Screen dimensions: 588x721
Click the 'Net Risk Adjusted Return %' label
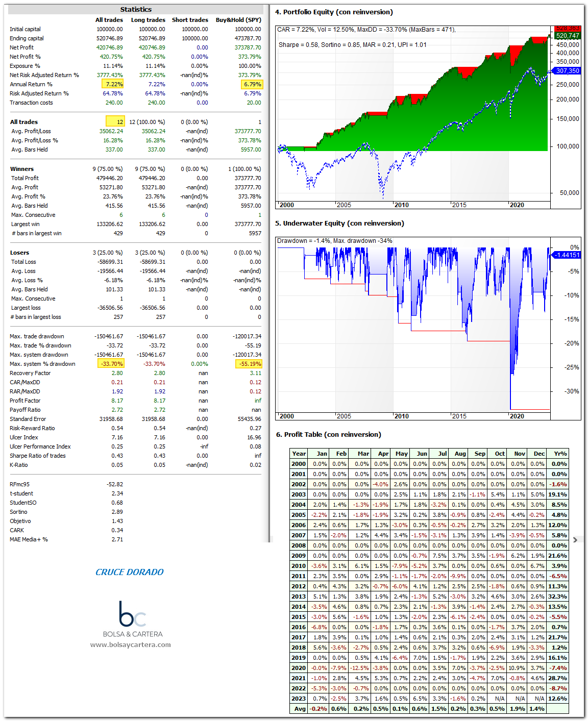click(44, 75)
